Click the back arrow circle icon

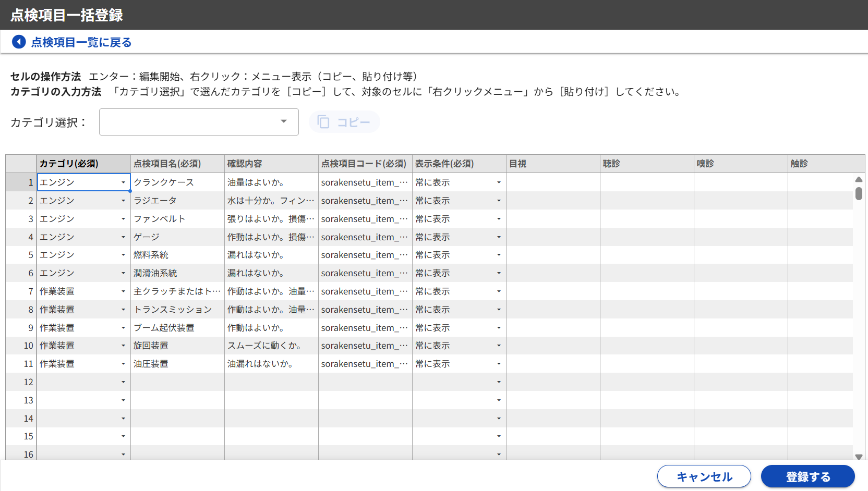tap(19, 42)
